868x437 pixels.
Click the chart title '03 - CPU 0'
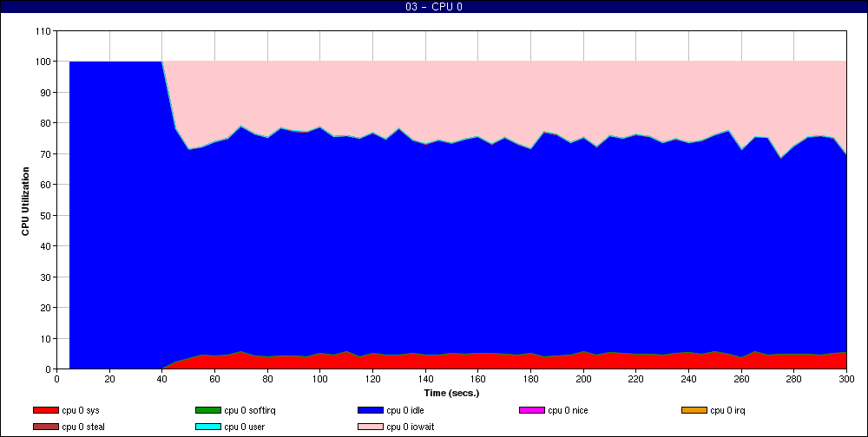click(x=434, y=7)
